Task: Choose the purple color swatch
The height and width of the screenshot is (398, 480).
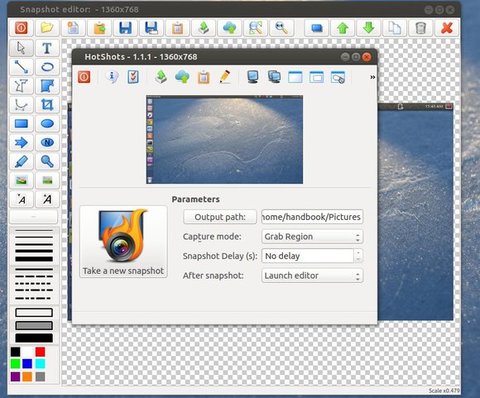Action: pos(15,377)
